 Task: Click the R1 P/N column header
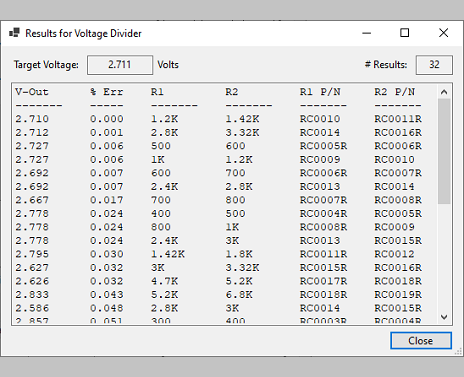[320, 92]
